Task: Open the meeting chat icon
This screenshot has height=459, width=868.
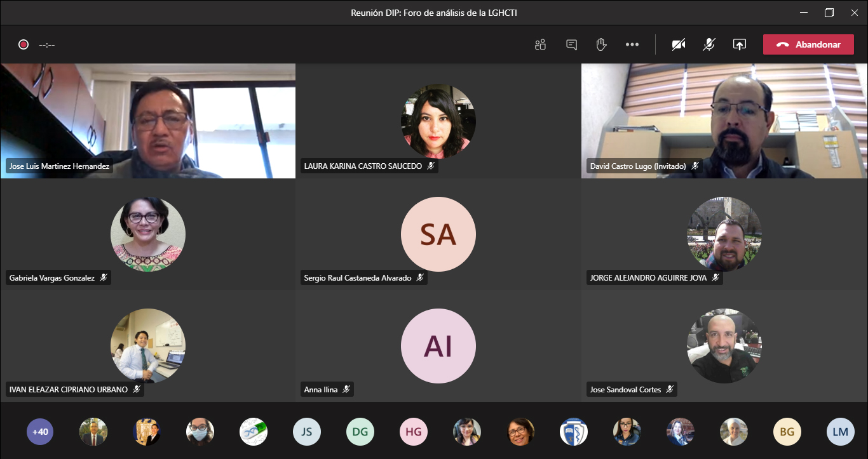Action: (571, 44)
